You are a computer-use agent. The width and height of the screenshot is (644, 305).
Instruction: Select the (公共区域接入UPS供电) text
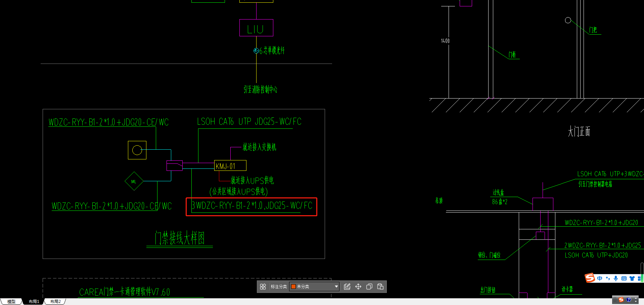[x=239, y=192]
